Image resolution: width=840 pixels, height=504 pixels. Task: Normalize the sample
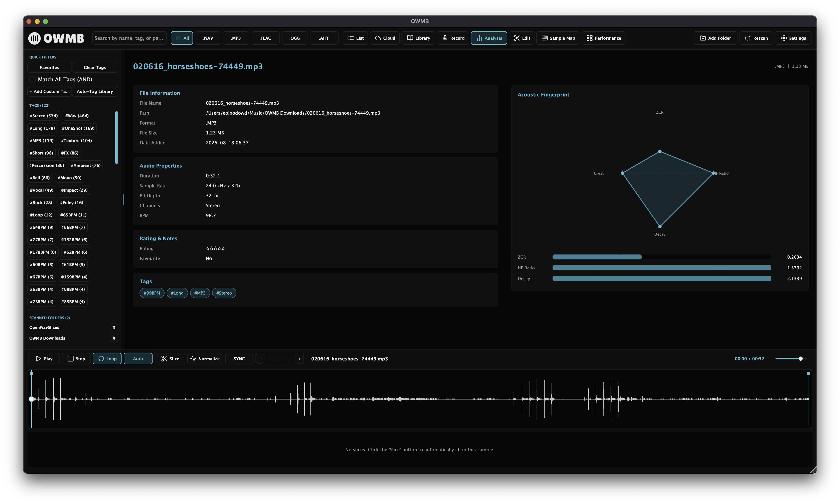coord(205,359)
